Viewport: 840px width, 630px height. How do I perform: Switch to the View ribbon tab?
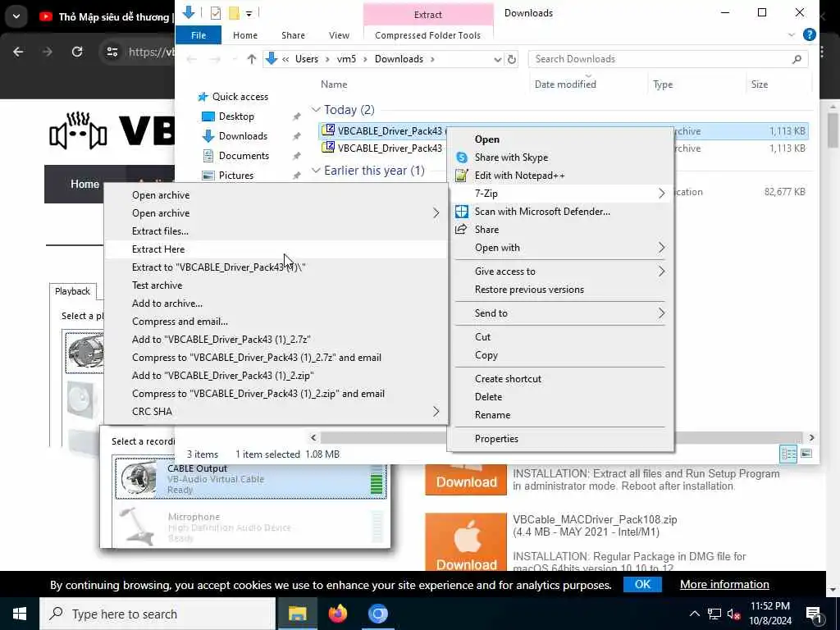pyautogui.click(x=339, y=35)
